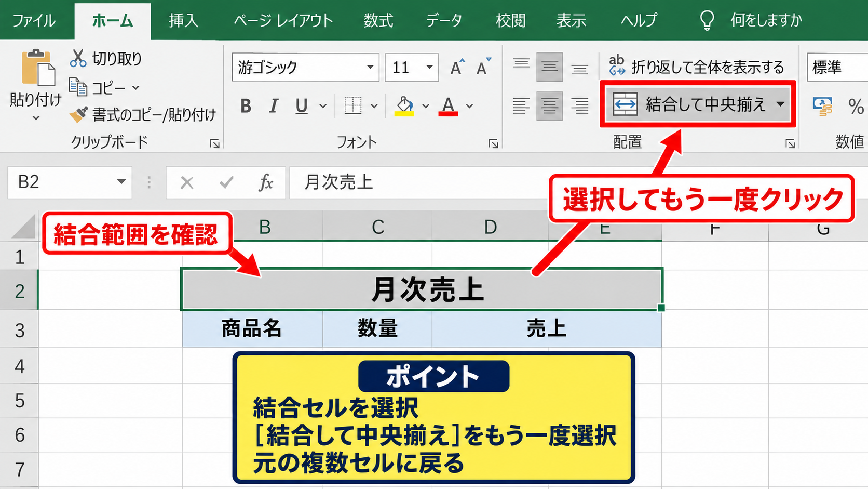Expand font color palette arrow

pyautogui.click(x=469, y=106)
